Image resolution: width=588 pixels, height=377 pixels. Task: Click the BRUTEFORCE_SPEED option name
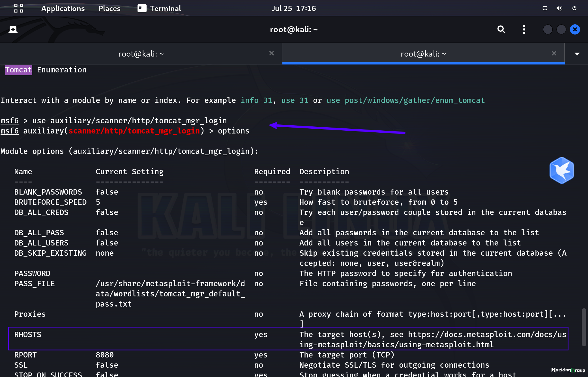click(50, 202)
